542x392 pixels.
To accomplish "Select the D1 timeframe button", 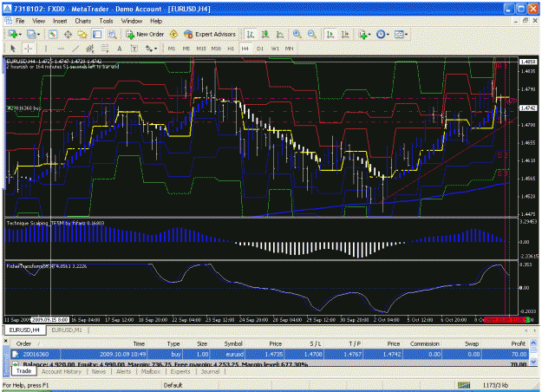I will 260,49.
